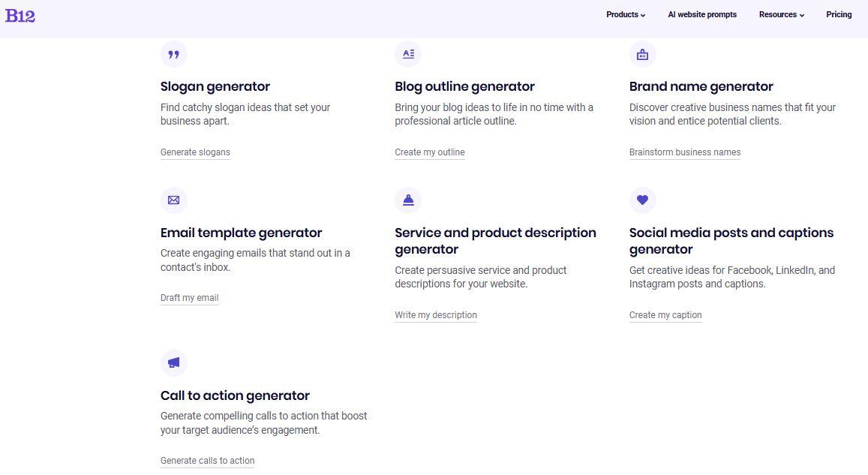Follow the Generate slogans link
868x475 pixels.
tap(195, 152)
